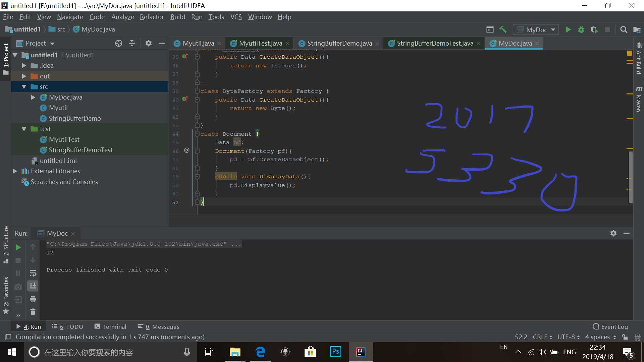Viewport: 644px width, 362px height.
Task: Clear all Run console output trash icon
Action: tap(33, 312)
